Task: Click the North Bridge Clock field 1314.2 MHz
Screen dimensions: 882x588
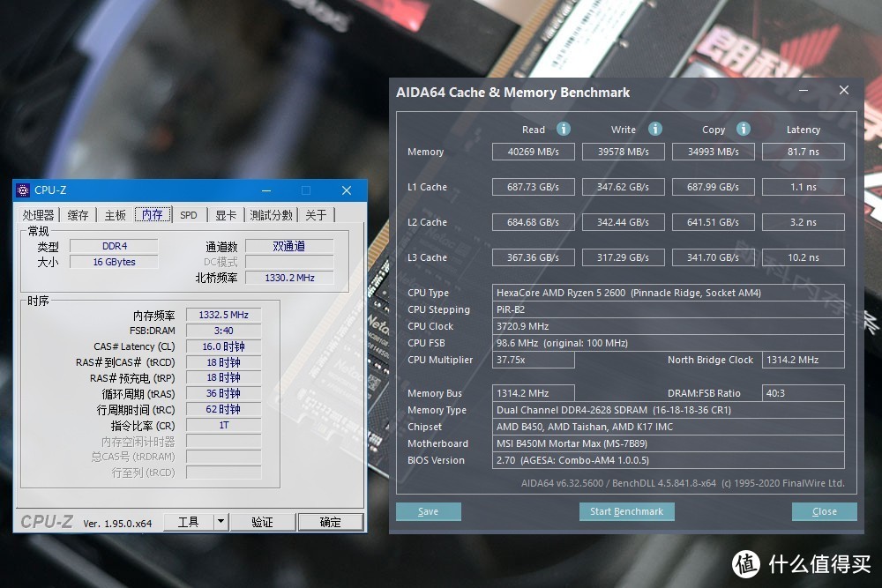Action: click(x=804, y=360)
